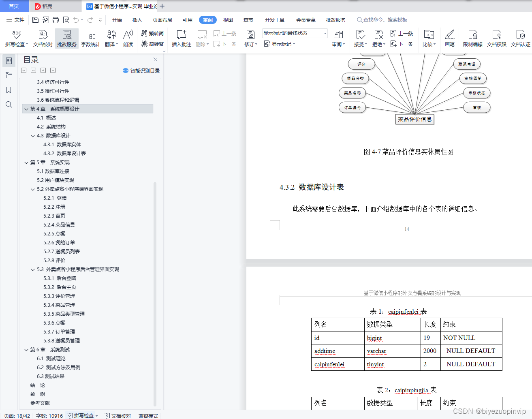This screenshot has height=419, width=532.
Task: Open the spell check (拼写检查) tool
Action: pos(16,38)
